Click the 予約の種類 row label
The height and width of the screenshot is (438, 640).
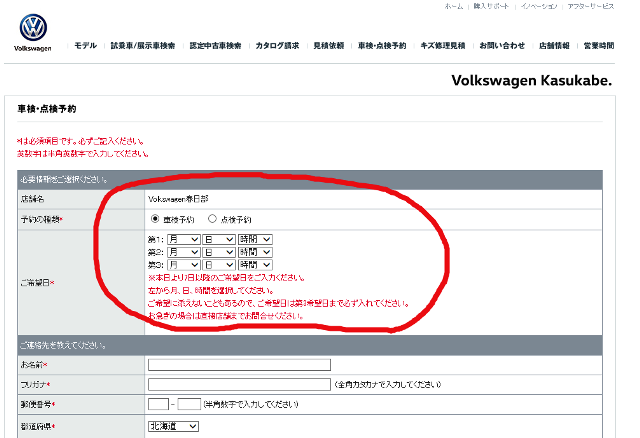(41, 220)
